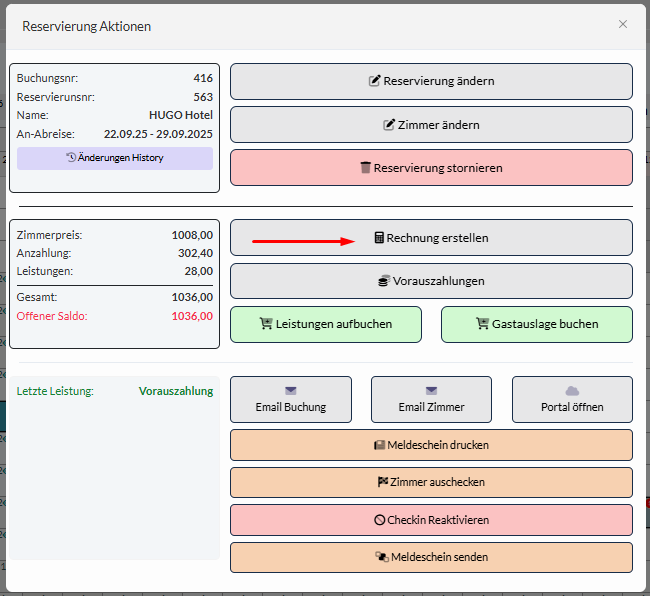Send the registration form with Meldeschein senden
This screenshot has width=650, height=596.
[x=431, y=557]
